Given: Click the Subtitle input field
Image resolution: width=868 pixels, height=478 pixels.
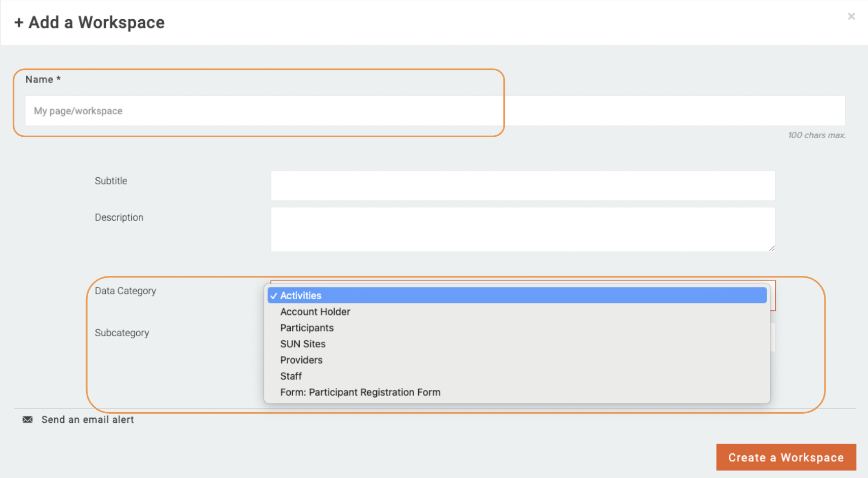Looking at the screenshot, I should 523,185.
